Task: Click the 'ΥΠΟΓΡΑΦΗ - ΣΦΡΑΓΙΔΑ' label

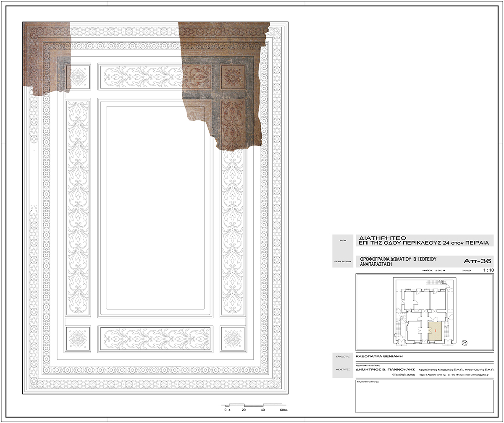Action: click(367, 382)
